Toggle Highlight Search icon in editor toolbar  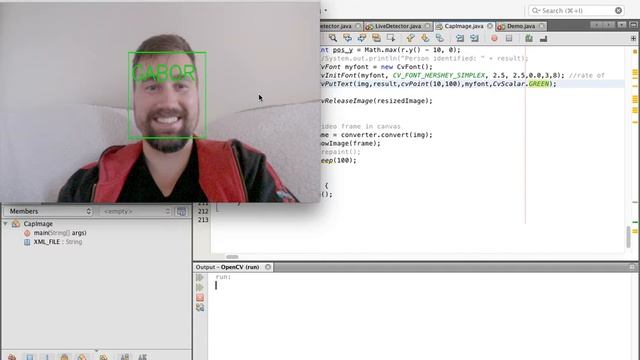point(376,38)
